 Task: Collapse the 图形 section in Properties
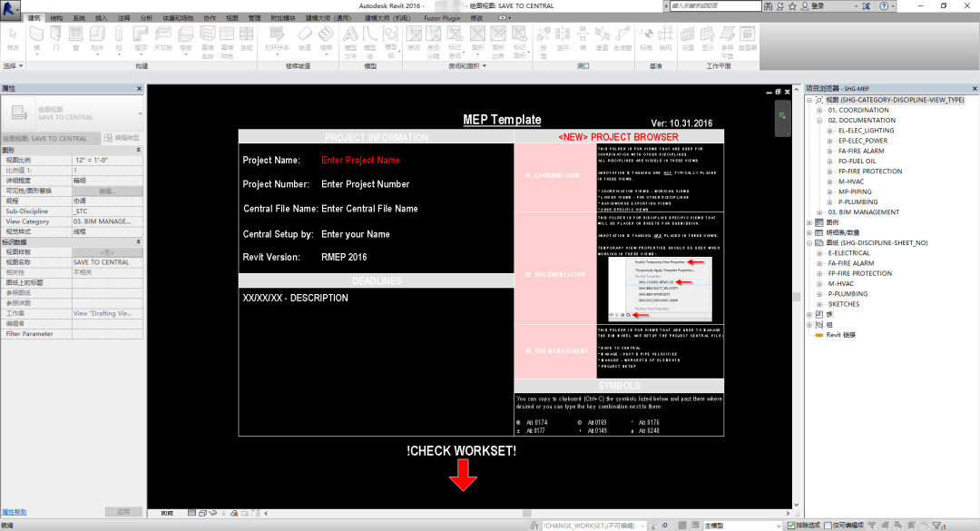click(138, 150)
